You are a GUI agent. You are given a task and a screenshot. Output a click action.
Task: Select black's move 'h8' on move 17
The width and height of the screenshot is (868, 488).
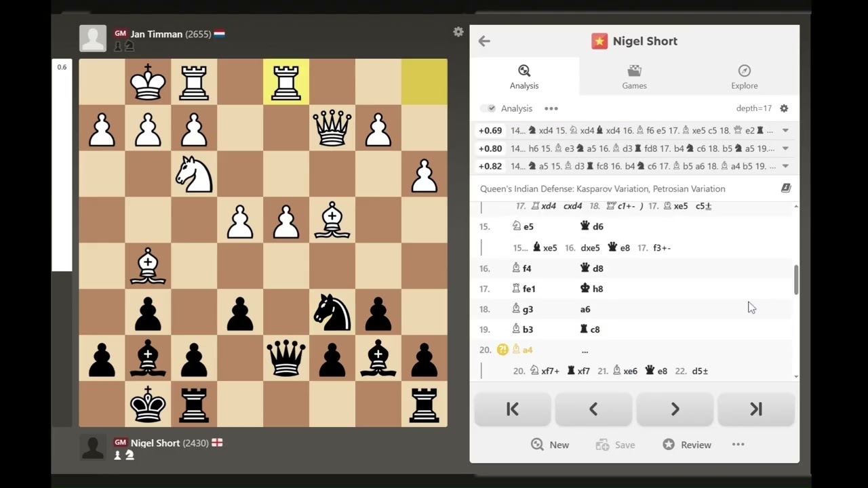point(592,289)
